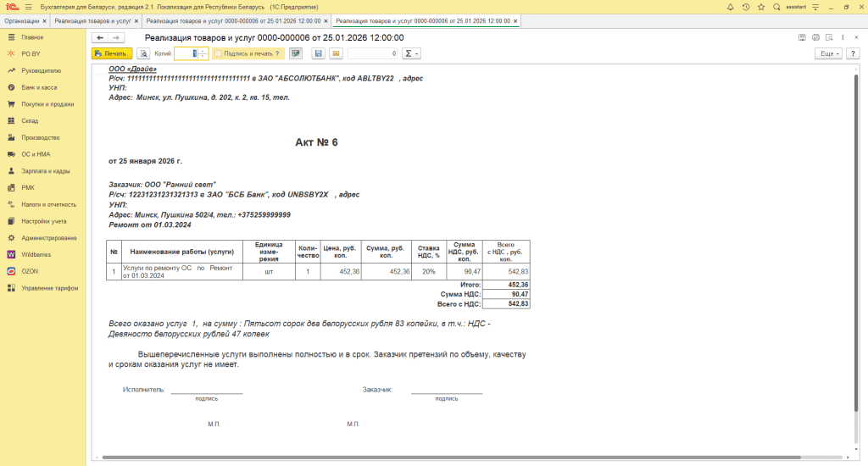Go back with the left arrow button
The width and height of the screenshot is (868, 466).
coord(100,38)
